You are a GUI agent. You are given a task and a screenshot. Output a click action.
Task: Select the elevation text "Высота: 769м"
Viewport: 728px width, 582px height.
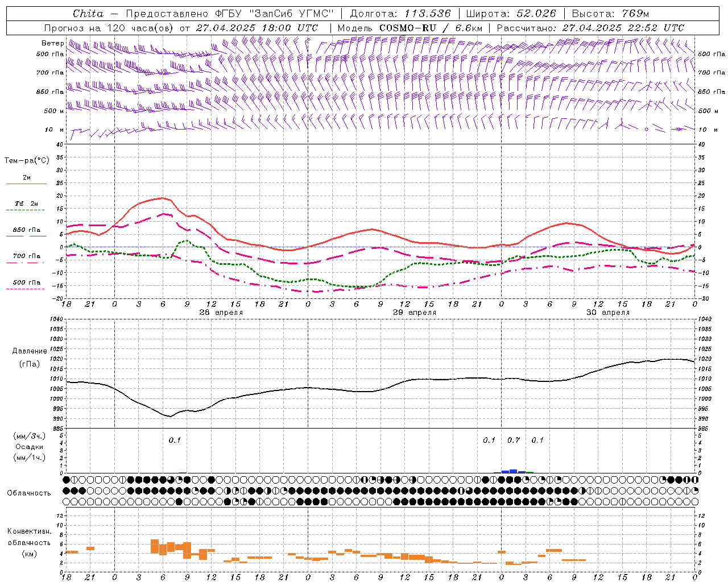tap(610, 14)
